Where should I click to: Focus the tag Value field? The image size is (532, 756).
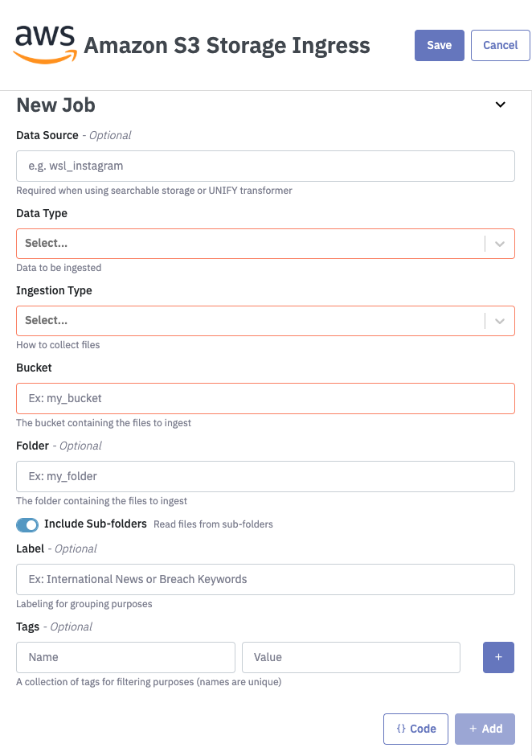[x=350, y=657]
